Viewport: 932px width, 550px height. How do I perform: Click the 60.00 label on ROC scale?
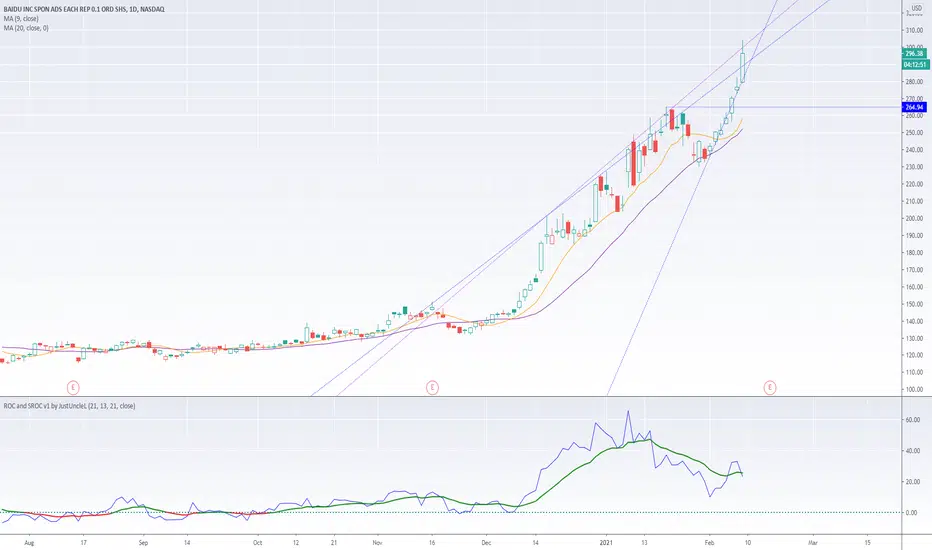[912, 420]
